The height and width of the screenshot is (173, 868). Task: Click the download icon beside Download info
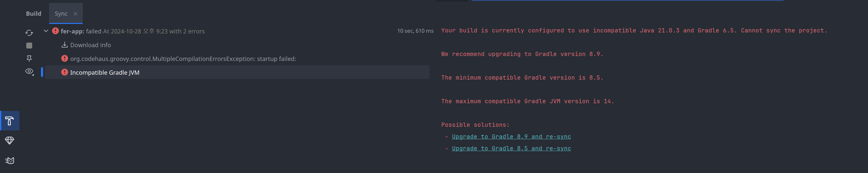64,45
